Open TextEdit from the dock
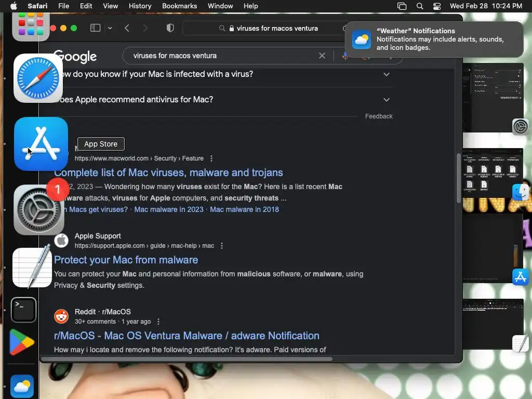The image size is (532, 399). [x=32, y=268]
